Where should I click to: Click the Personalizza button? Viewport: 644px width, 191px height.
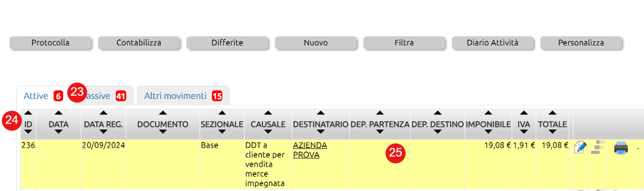[x=581, y=43]
